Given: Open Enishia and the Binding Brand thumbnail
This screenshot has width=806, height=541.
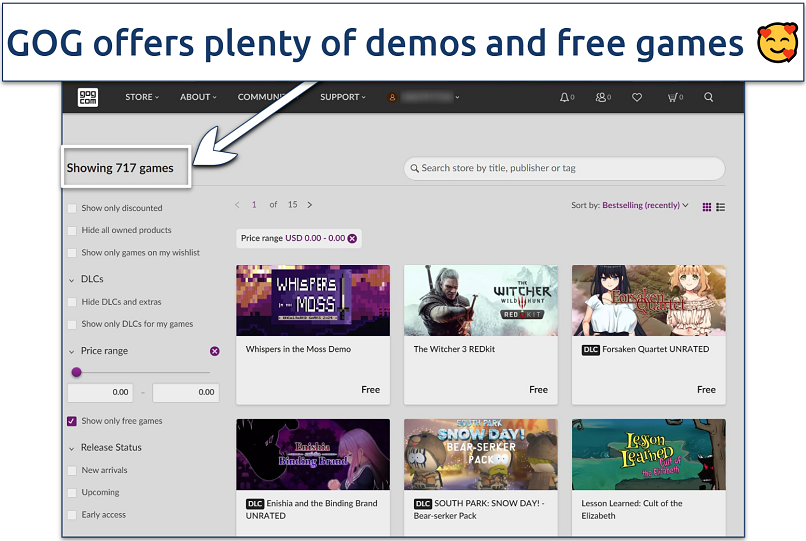Looking at the screenshot, I should (x=313, y=454).
